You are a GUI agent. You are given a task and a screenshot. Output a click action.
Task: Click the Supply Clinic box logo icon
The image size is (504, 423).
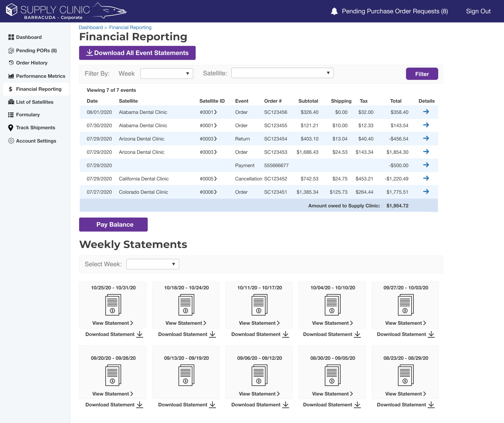11,10
